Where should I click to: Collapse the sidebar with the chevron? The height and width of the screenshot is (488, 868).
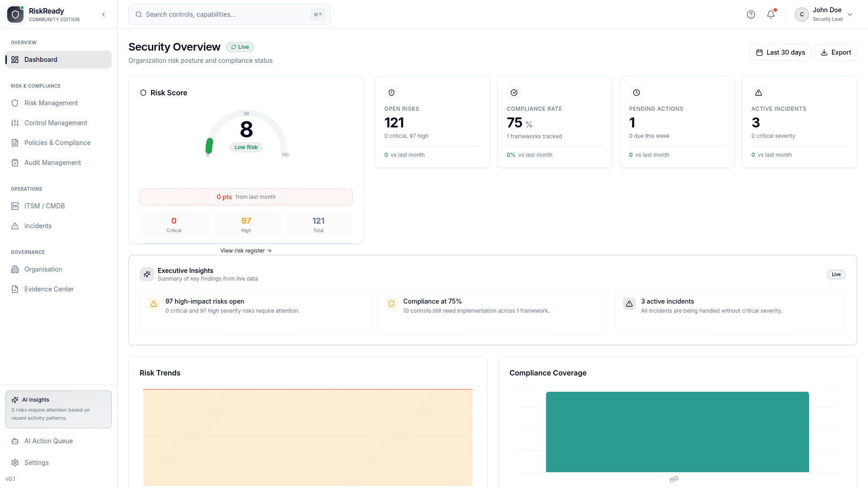click(x=104, y=14)
